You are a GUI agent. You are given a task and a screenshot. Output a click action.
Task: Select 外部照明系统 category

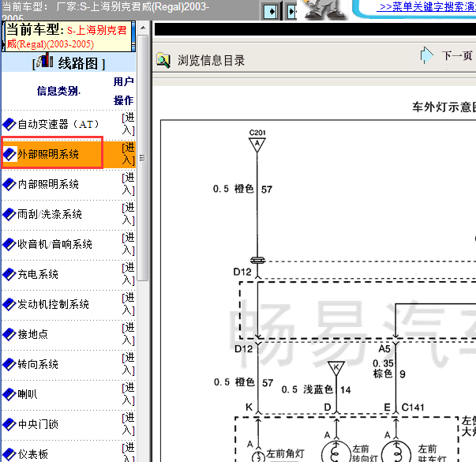(x=48, y=154)
